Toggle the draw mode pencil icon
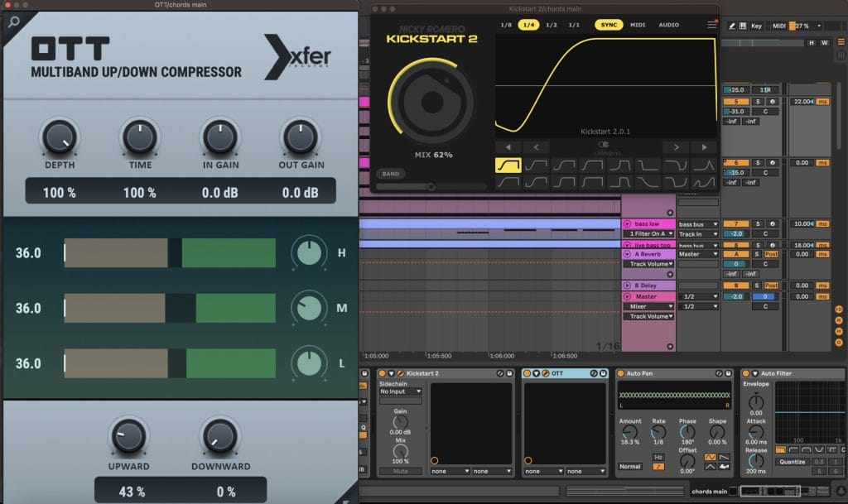The width and height of the screenshot is (848, 504). tap(732, 26)
